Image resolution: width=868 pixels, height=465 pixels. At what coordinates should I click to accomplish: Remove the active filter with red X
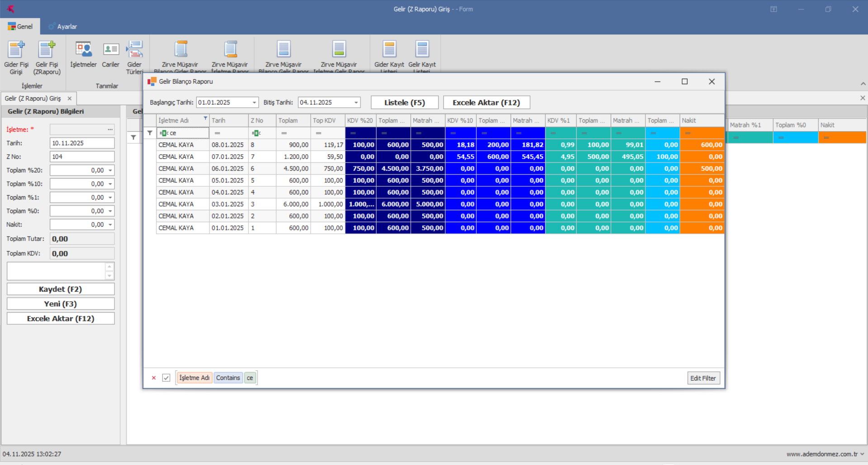pos(154,378)
